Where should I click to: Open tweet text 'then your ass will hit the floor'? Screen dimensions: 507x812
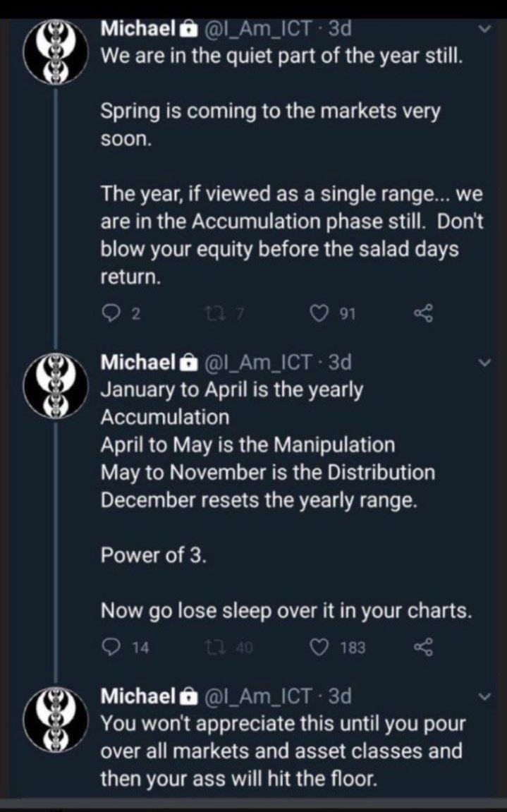(x=239, y=779)
